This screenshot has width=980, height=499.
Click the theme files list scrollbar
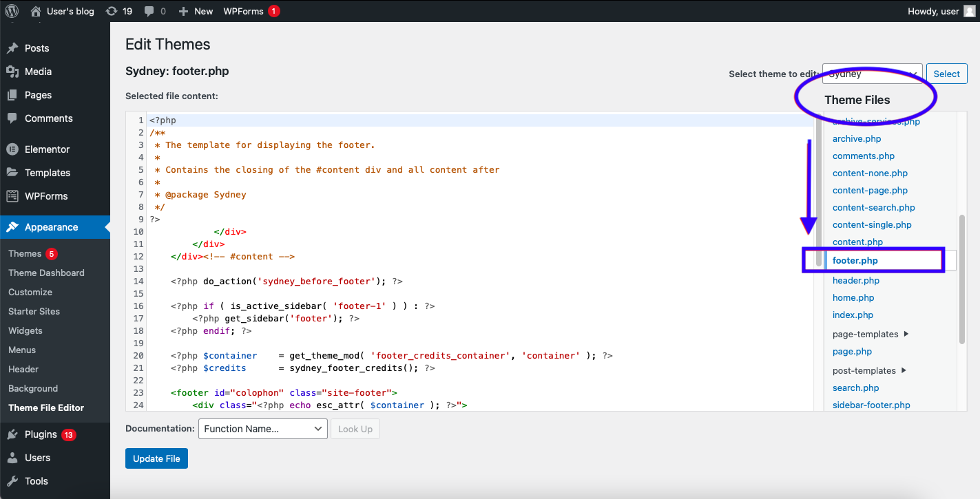tap(962, 279)
